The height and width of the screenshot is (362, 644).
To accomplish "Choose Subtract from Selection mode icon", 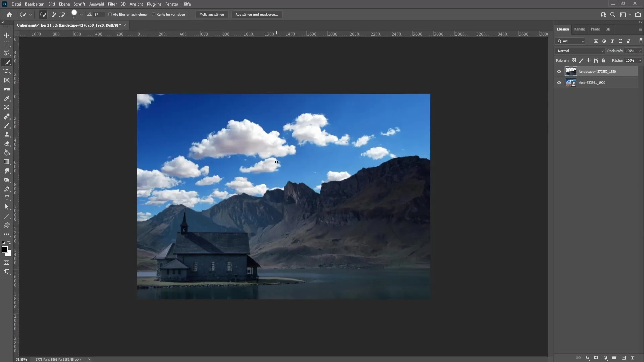I will tap(62, 14).
